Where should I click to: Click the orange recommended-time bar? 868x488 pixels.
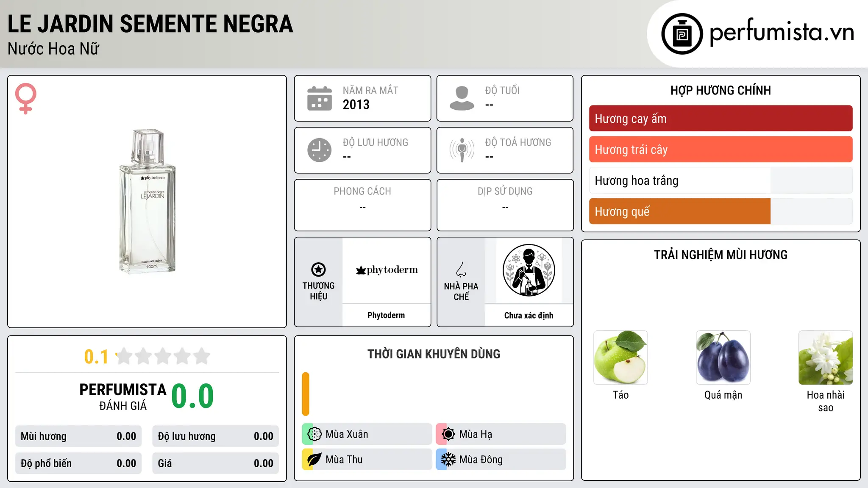306,394
